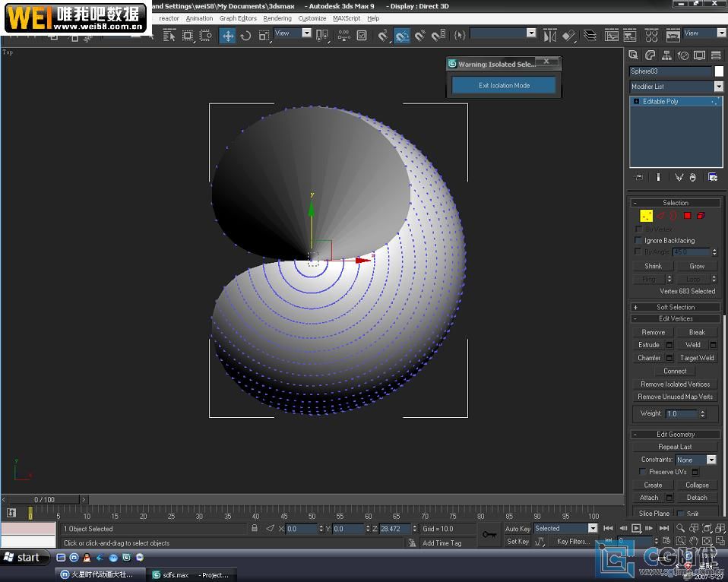Viewport: 728px width, 582px height.
Task: Switch to the Hierarchy command panel
Action: tap(666, 55)
